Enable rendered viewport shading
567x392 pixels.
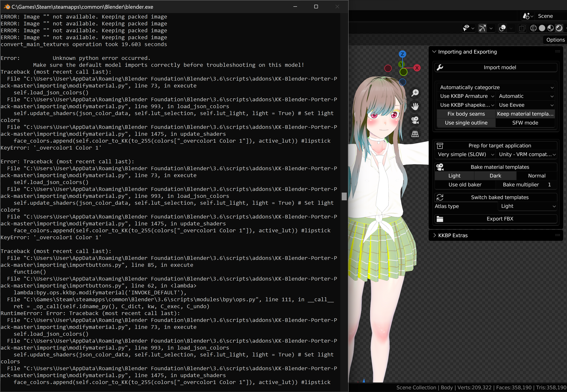[559, 28]
